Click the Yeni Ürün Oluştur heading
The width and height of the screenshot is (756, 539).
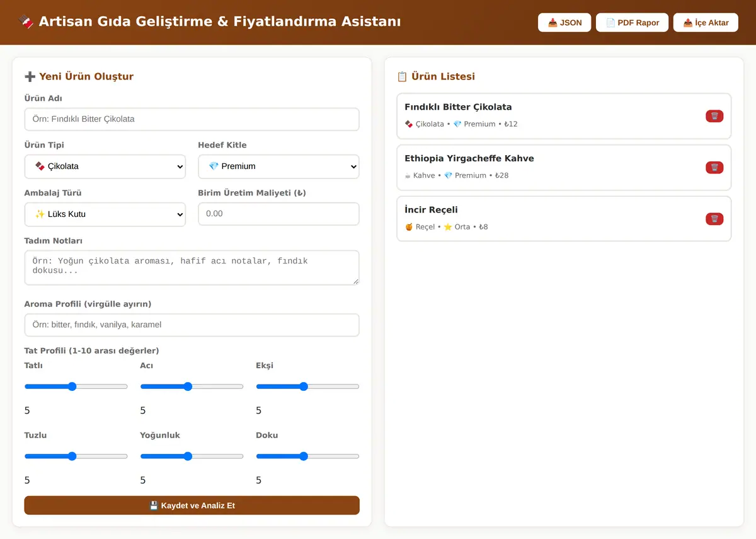79,76
